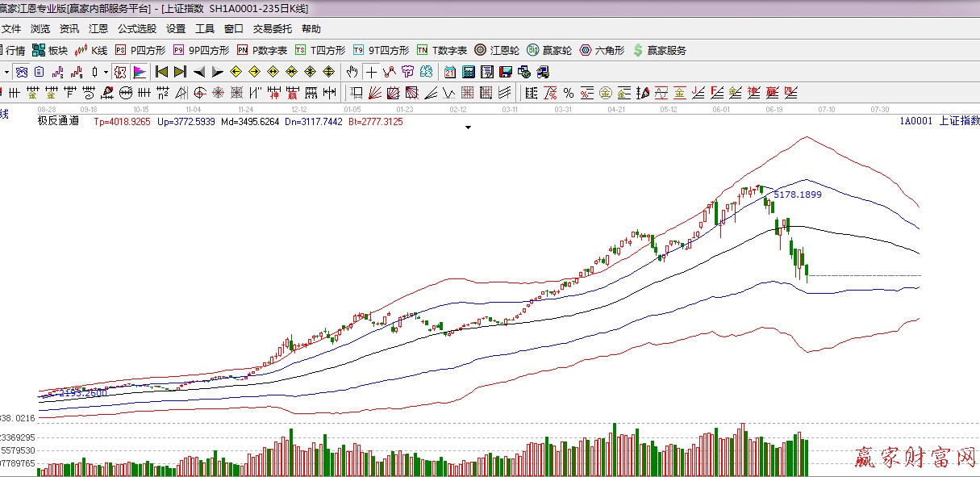
Task: Toggle the crosshair cursor mode
Action: [371, 71]
